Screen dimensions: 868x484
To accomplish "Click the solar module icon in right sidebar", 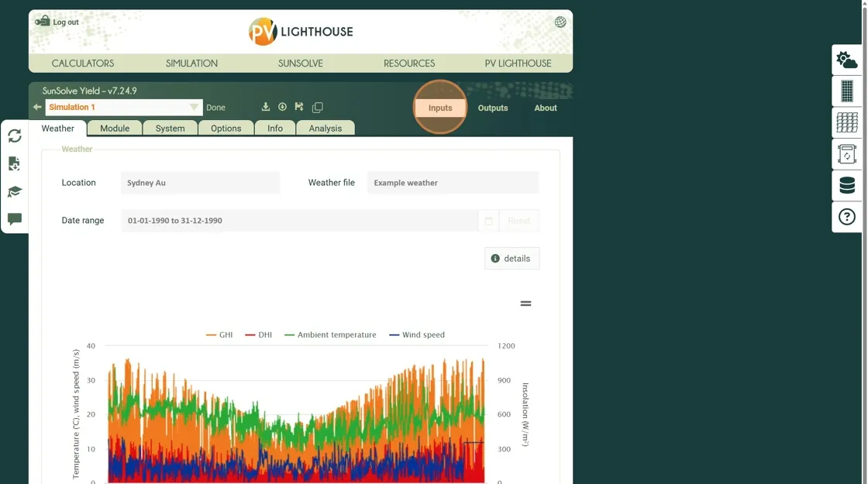I will click(846, 91).
